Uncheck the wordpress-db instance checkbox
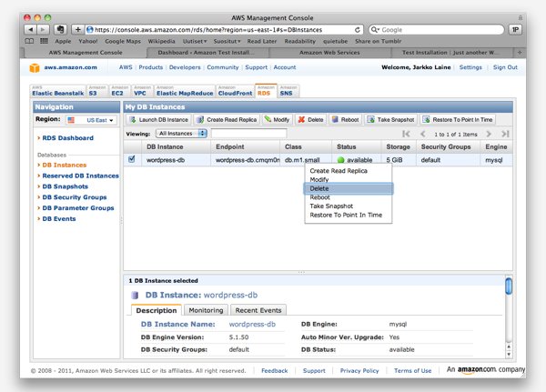 [133, 159]
